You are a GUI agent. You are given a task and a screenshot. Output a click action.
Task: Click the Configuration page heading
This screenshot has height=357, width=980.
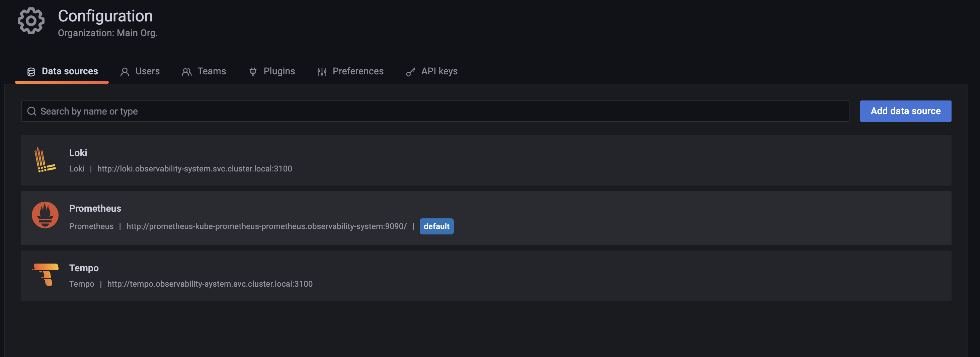[105, 16]
